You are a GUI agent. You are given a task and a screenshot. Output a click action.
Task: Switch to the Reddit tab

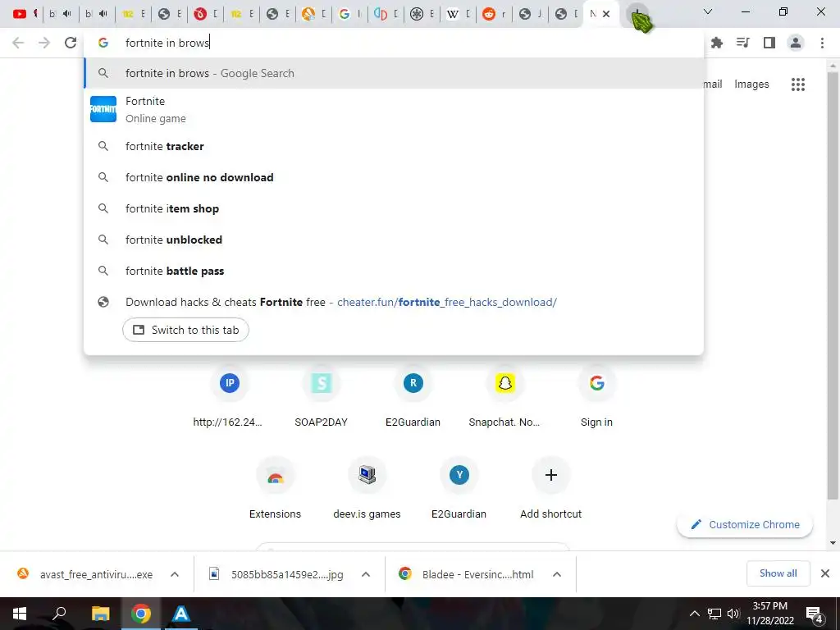pyautogui.click(x=489, y=14)
